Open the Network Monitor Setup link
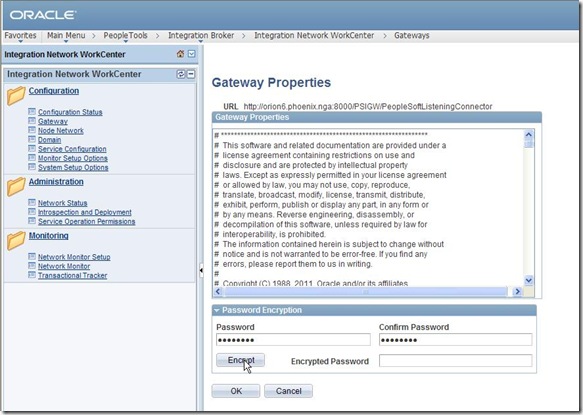583x415 pixels. click(x=74, y=257)
